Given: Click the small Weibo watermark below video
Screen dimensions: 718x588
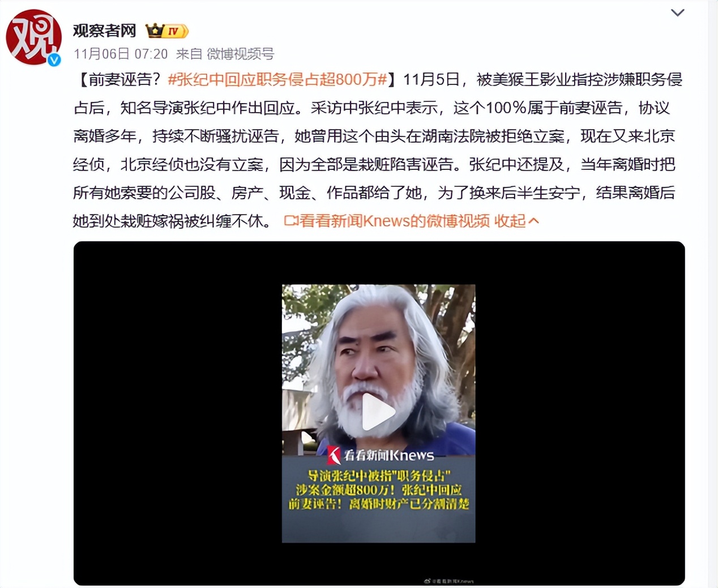Looking at the screenshot, I should click(x=449, y=581).
